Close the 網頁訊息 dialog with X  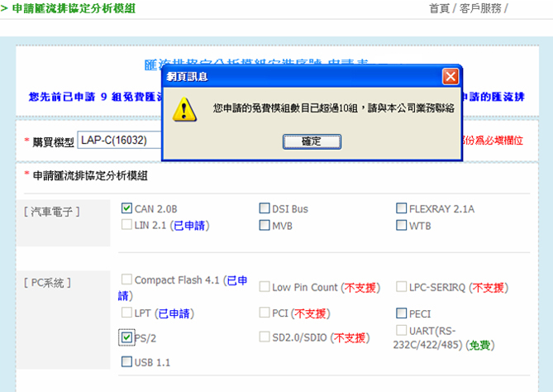click(450, 77)
